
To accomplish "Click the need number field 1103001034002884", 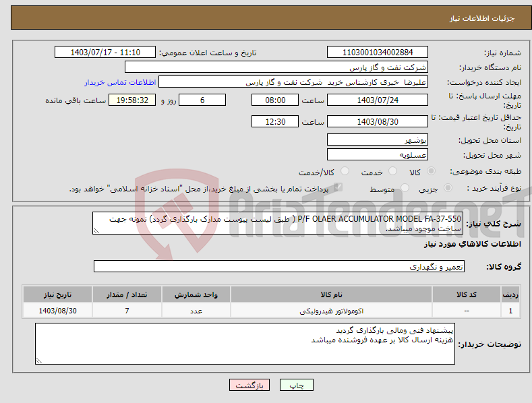I will click(x=378, y=53).
